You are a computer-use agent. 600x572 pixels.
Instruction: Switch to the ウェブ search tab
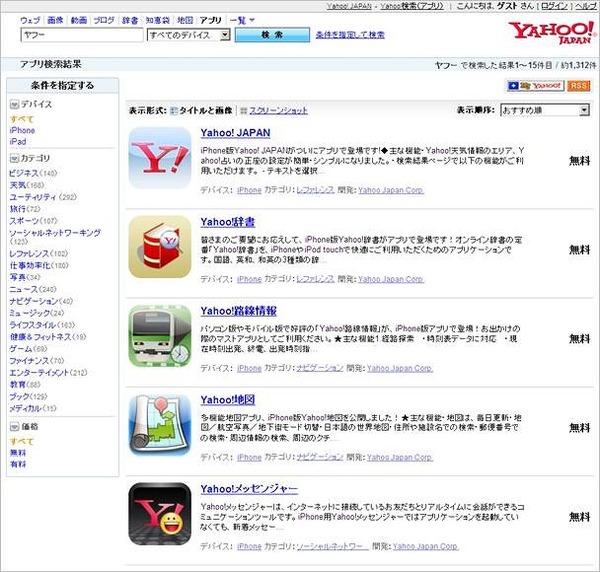point(30,20)
